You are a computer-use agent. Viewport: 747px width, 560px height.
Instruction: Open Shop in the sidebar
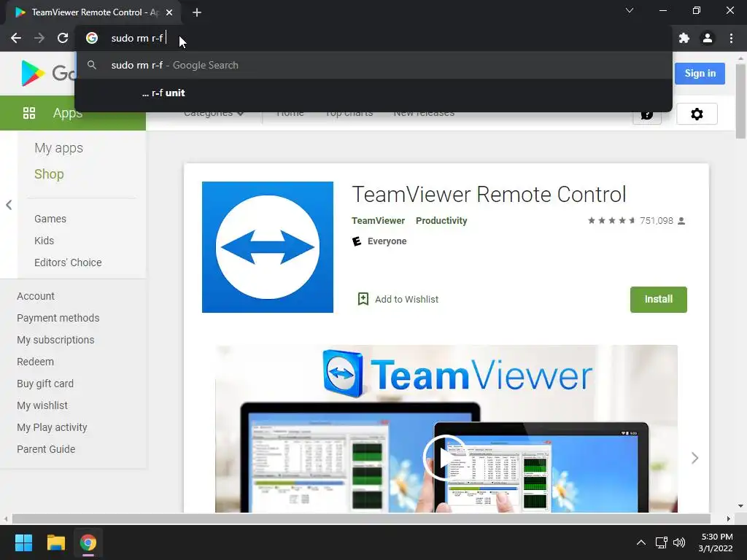(x=49, y=174)
